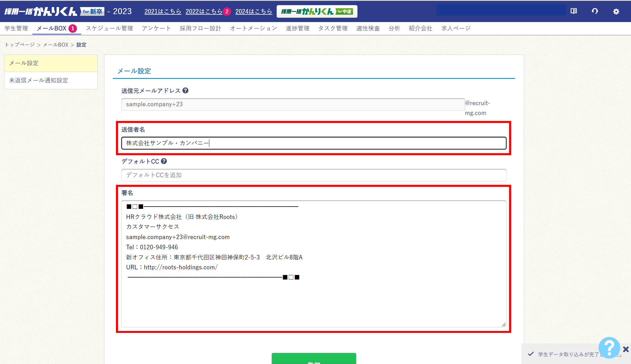Click help icon beside 送信元メールアドレス
Image resolution: width=631 pixels, height=364 pixels.
[185, 90]
